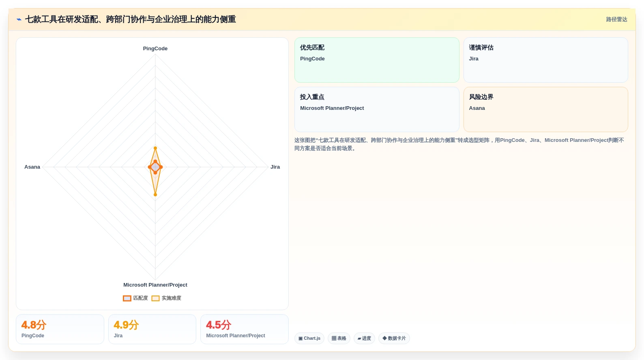Click the Microsoft Planner/Project radar axis label
The image size is (644, 360).
pyautogui.click(x=155, y=285)
